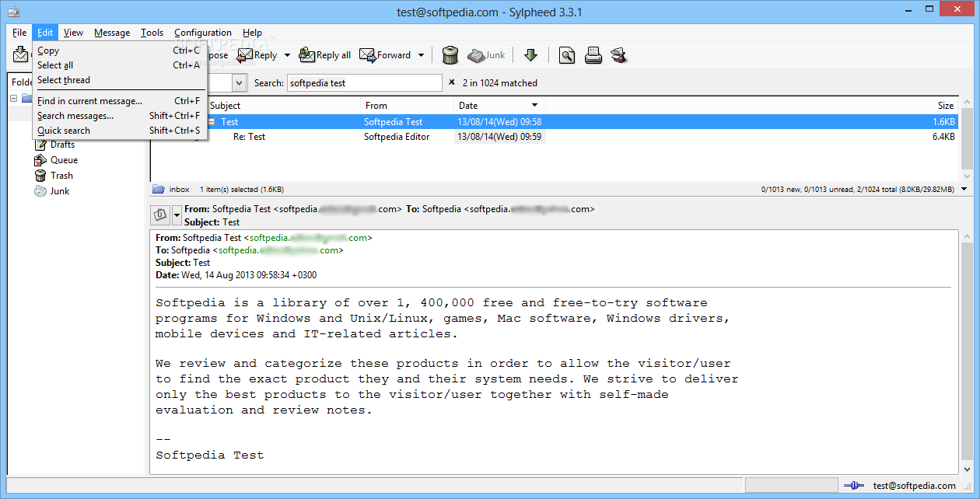980x499 pixels.
Task: Click the message list vertical scrollbar
Action: click(x=967, y=140)
